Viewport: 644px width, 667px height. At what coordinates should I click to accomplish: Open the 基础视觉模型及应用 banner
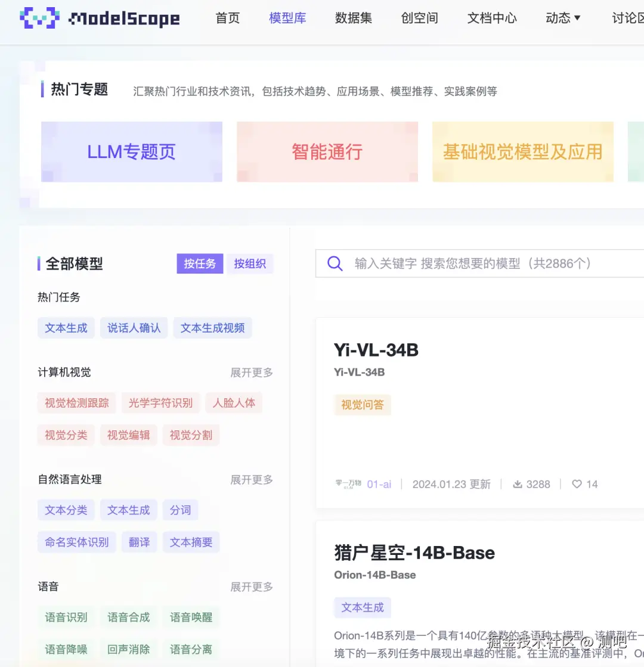click(x=523, y=152)
